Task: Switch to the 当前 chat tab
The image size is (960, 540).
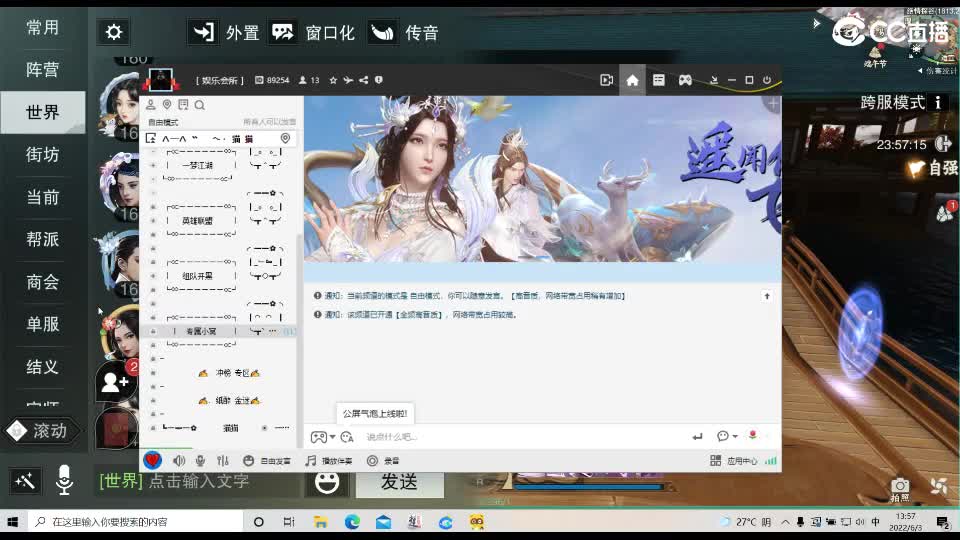Action: (42, 197)
